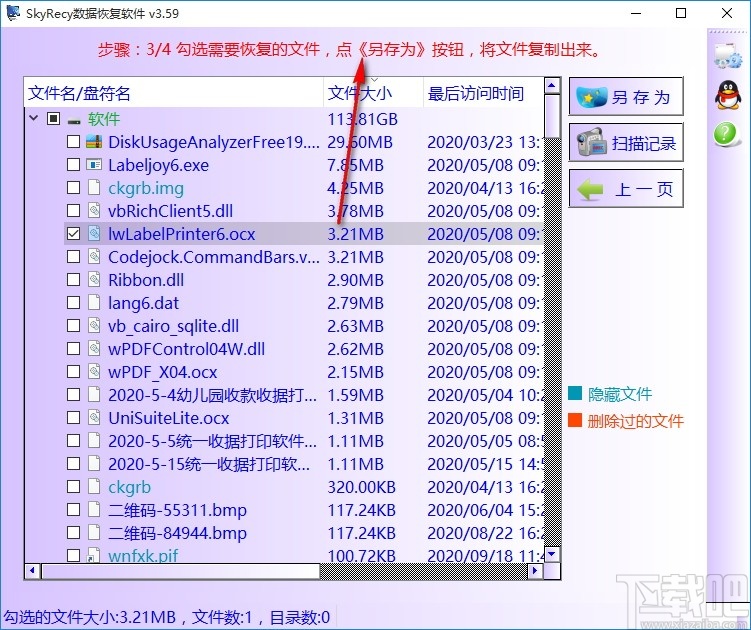Check the wPDFControl04W.dll checkbox
Image resolution: width=751 pixels, height=630 pixels.
tap(73, 349)
